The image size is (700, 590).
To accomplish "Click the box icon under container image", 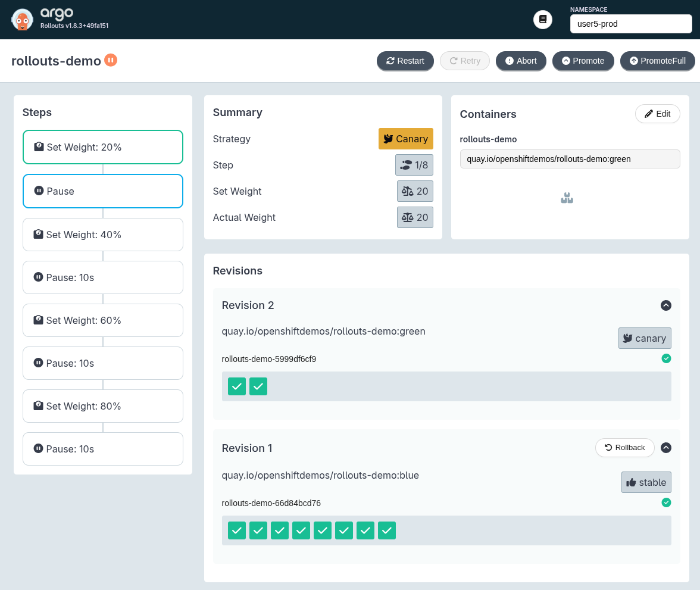I will click(567, 198).
